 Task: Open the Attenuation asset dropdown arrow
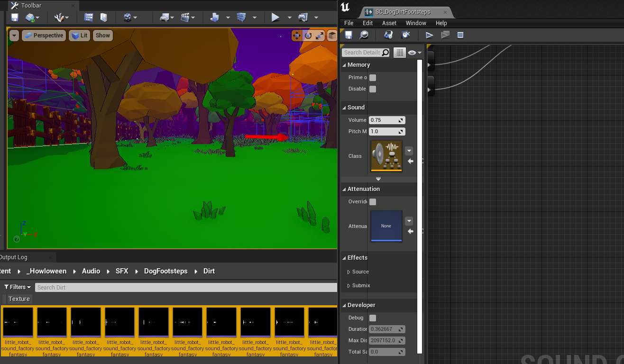pos(409,220)
